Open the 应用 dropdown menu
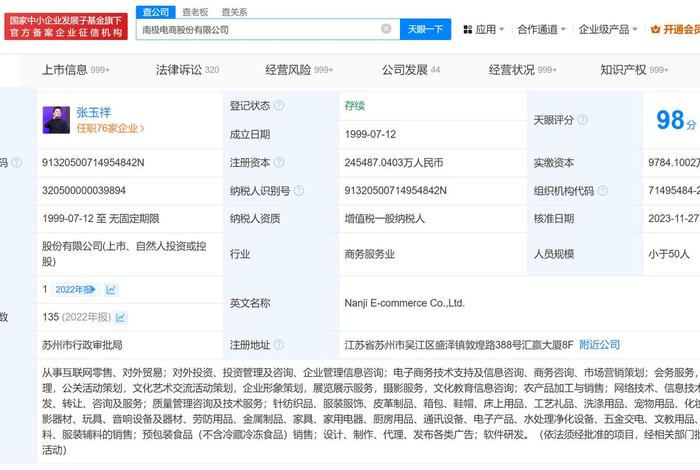Viewport: 700px width, 470px height. pos(484,29)
